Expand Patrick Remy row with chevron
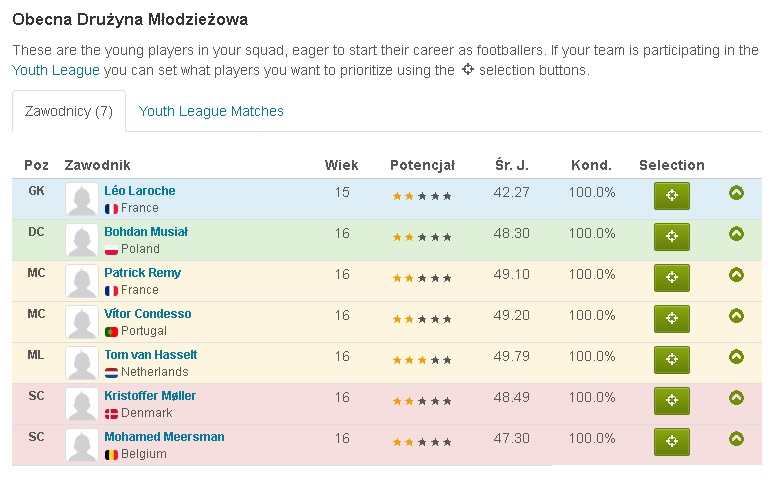Screen dimensions: 773x480 click(x=737, y=275)
